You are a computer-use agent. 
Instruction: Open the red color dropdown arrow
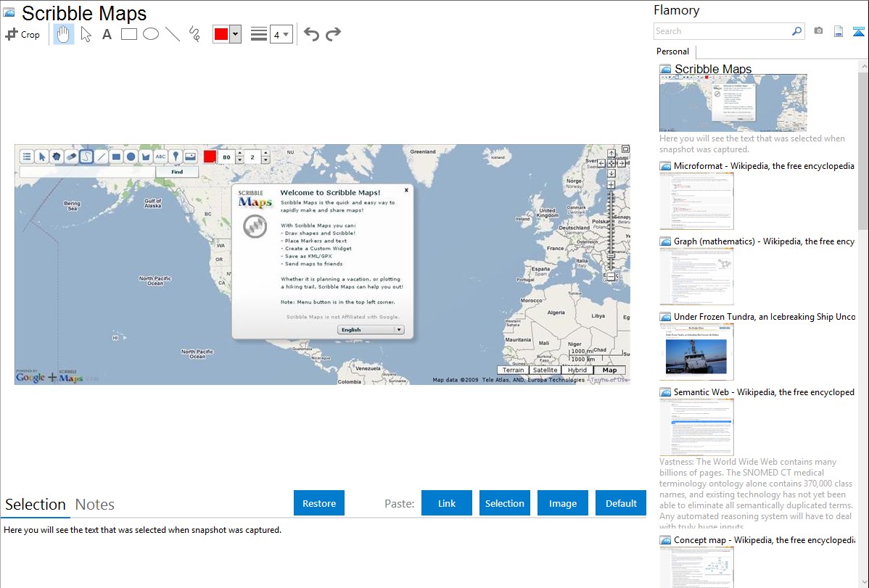[235, 34]
